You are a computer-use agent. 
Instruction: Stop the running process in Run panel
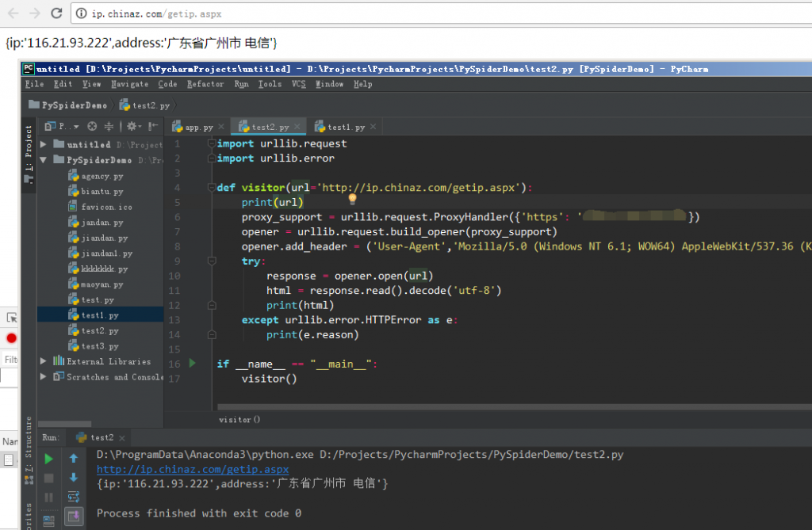(48, 477)
